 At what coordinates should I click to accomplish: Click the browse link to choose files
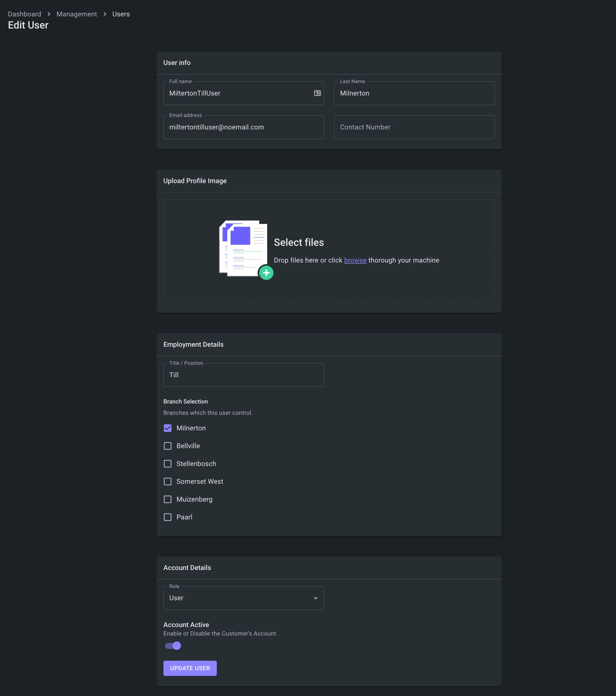[355, 260]
